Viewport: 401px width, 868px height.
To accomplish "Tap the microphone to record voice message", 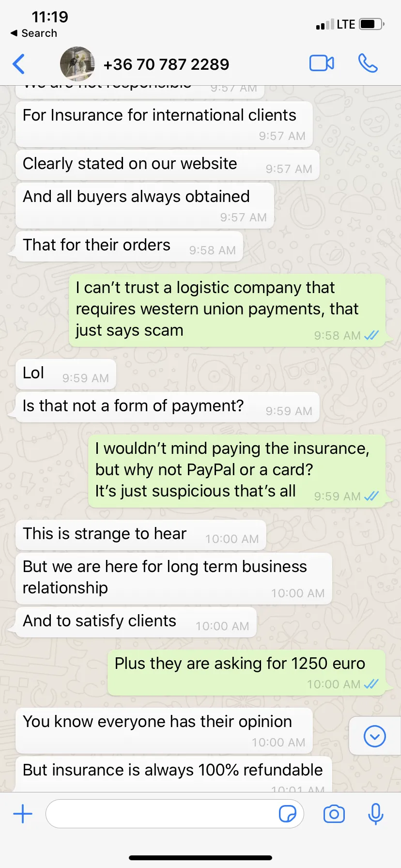I will [x=375, y=814].
